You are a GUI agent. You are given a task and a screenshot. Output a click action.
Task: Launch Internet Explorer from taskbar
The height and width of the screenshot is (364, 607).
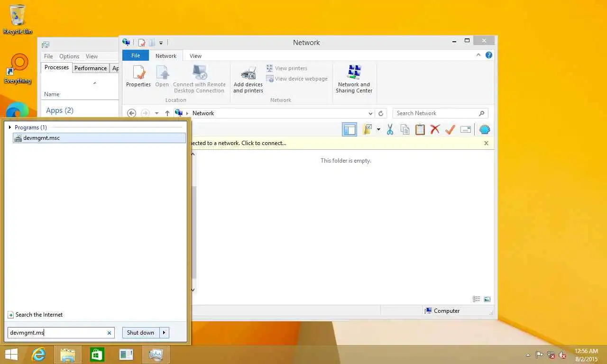pos(38,355)
